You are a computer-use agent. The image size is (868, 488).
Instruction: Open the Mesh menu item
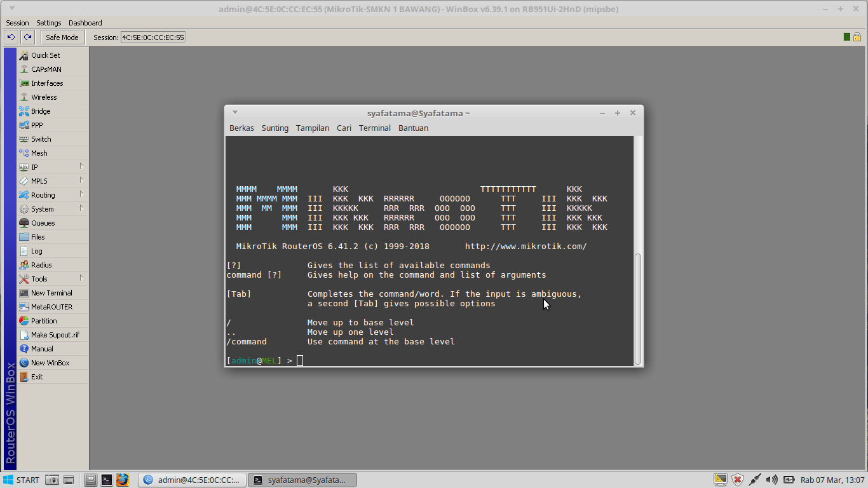pyautogui.click(x=53, y=153)
